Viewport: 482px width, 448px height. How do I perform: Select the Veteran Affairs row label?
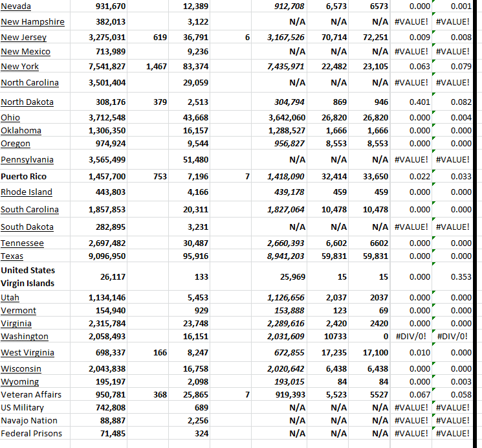click(x=31, y=394)
